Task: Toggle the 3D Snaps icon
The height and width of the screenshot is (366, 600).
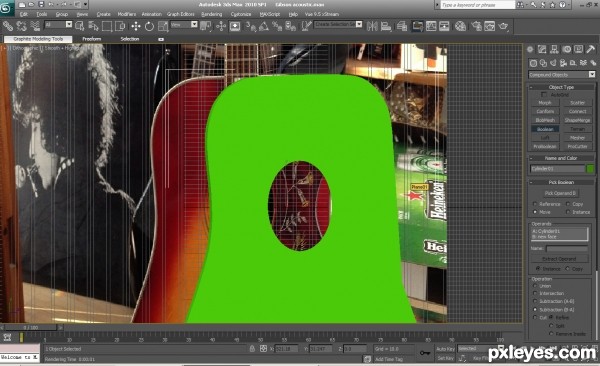Action: [251, 26]
